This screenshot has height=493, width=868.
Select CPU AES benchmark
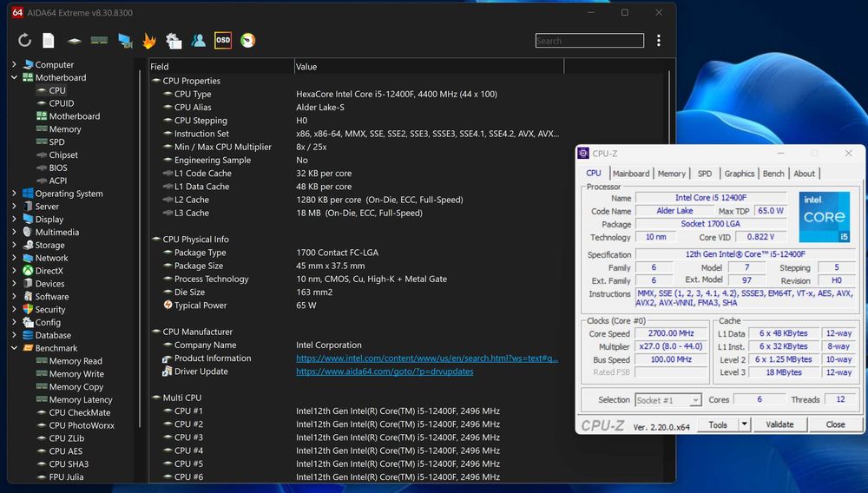[66, 451]
